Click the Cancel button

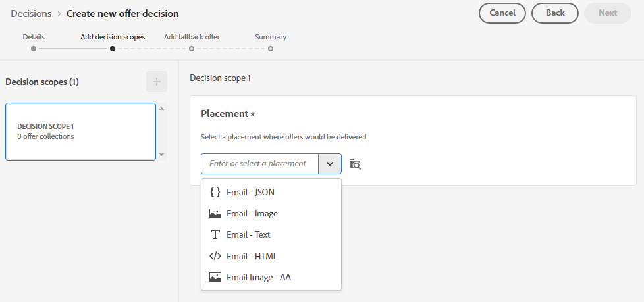tap(502, 13)
